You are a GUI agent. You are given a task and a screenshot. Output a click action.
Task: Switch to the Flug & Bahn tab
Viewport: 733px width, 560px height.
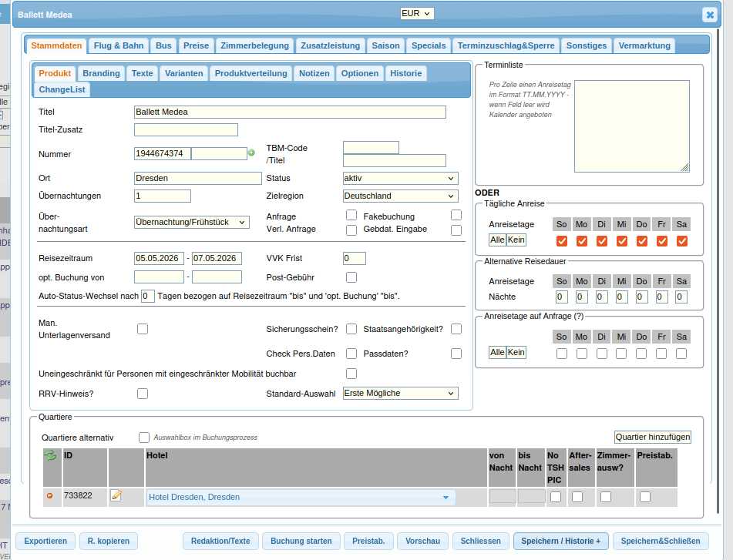click(x=119, y=45)
